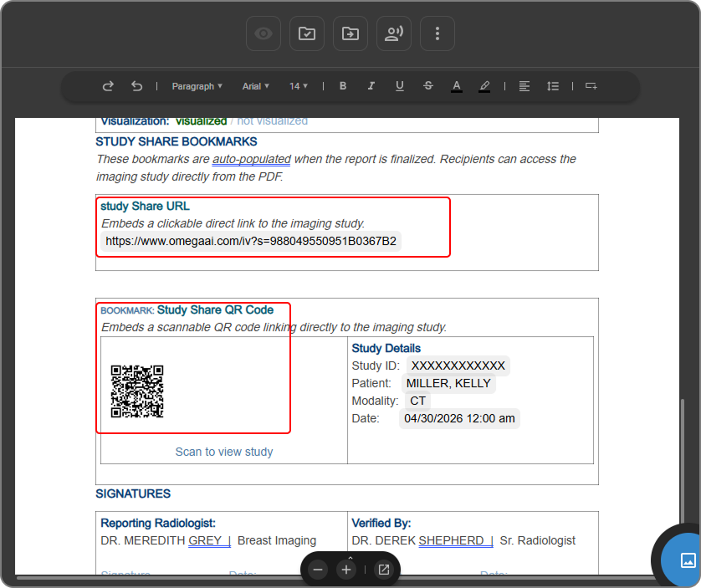Click the Reporting Radiologist label
Viewport: 701px width, 588px height.
click(x=158, y=523)
